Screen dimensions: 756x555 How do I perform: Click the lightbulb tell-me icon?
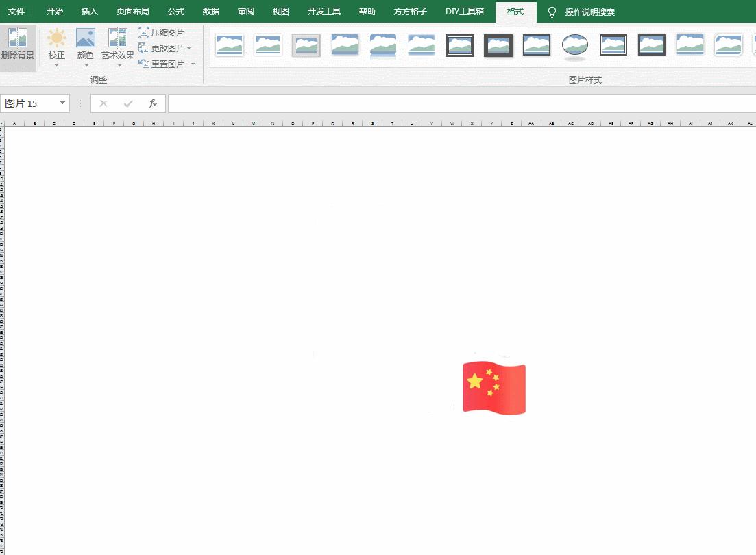click(x=552, y=12)
